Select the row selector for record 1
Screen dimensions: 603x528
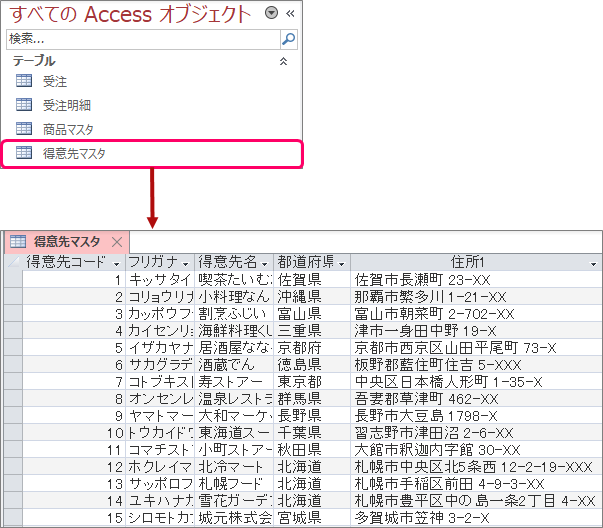pos(12,279)
